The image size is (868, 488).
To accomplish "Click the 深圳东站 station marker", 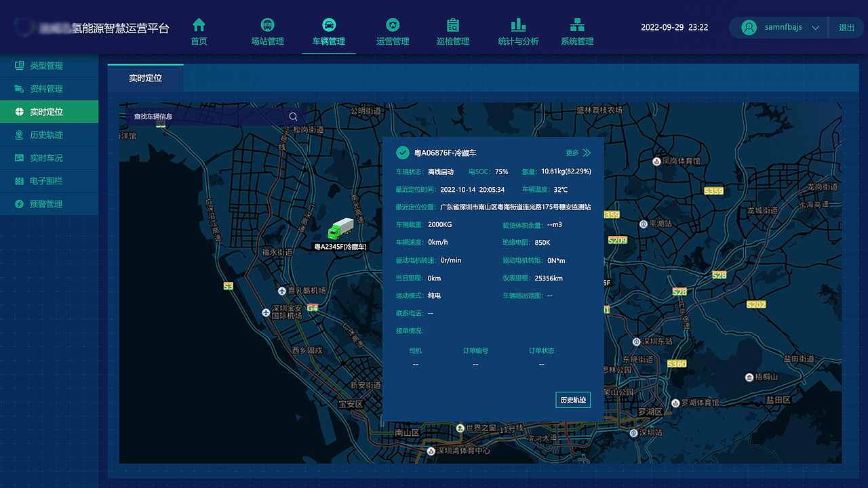I will 636,342.
